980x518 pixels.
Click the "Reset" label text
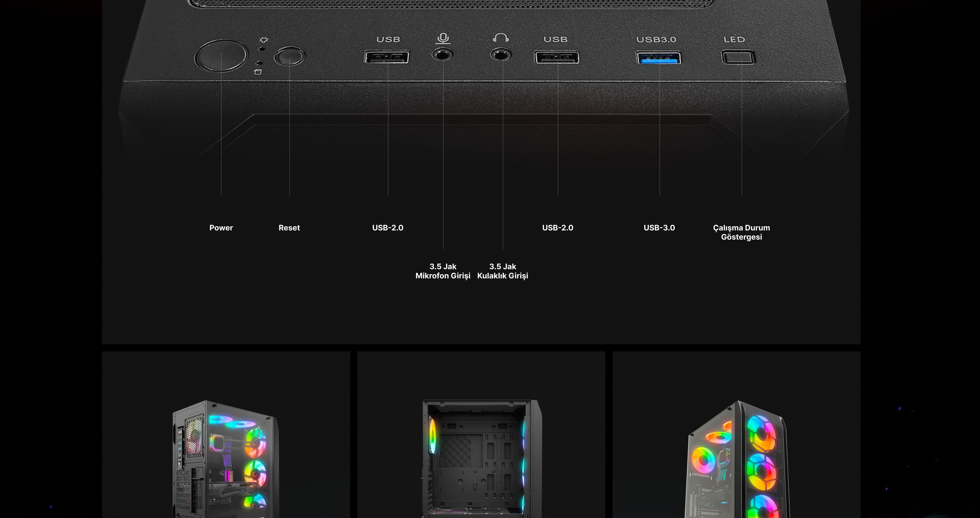coord(289,228)
